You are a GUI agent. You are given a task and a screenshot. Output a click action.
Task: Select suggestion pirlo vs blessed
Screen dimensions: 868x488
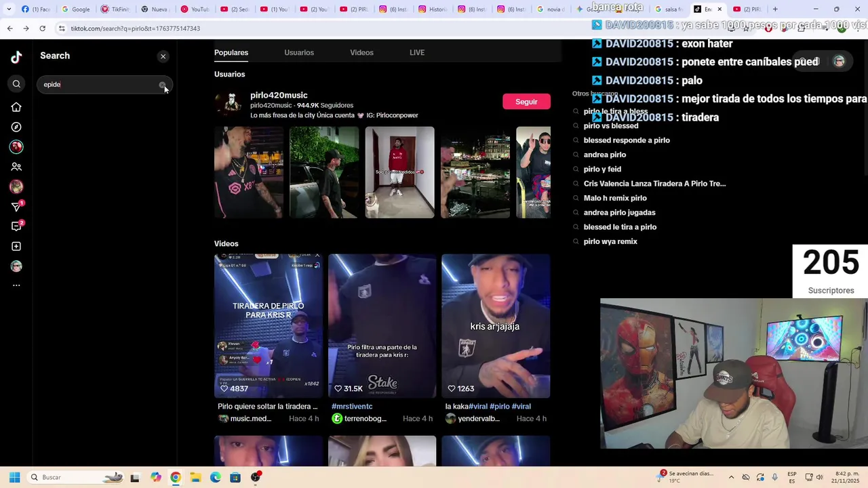(x=611, y=126)
